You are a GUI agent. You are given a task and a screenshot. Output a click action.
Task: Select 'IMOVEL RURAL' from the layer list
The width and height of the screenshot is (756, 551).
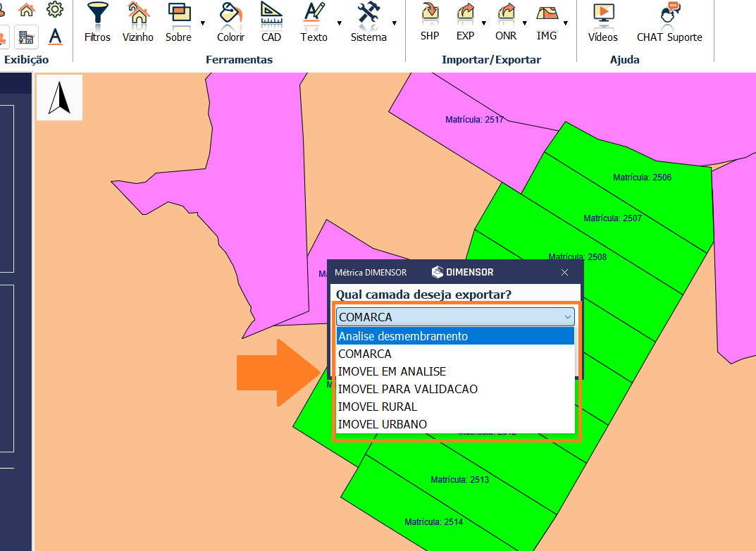(x=378, y=407)
